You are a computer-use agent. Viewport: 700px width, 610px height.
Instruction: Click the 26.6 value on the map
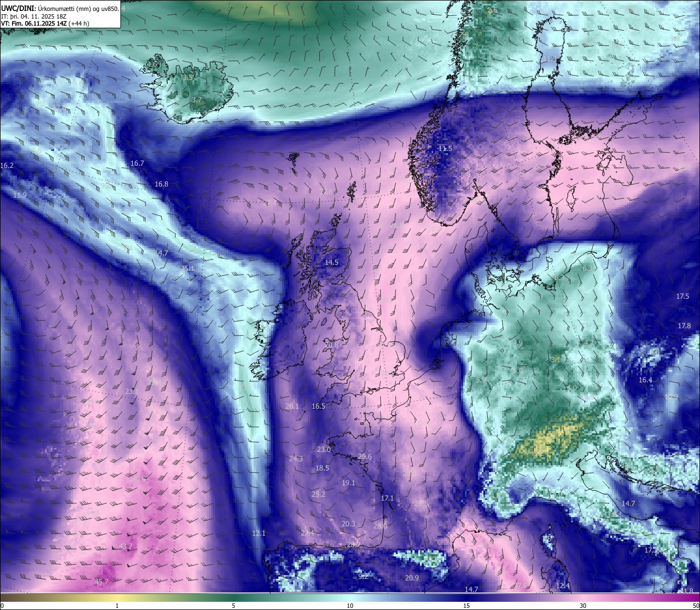click(365, 457)
